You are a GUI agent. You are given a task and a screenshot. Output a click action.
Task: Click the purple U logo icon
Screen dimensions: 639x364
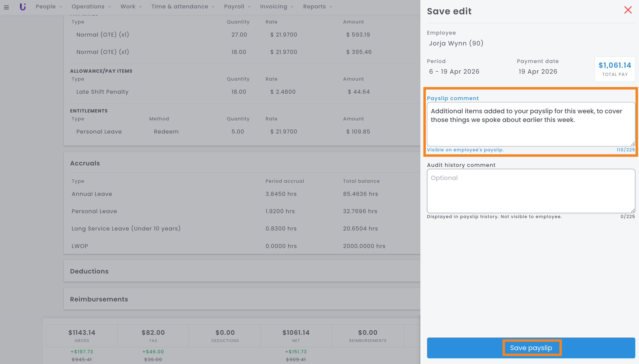23,7
